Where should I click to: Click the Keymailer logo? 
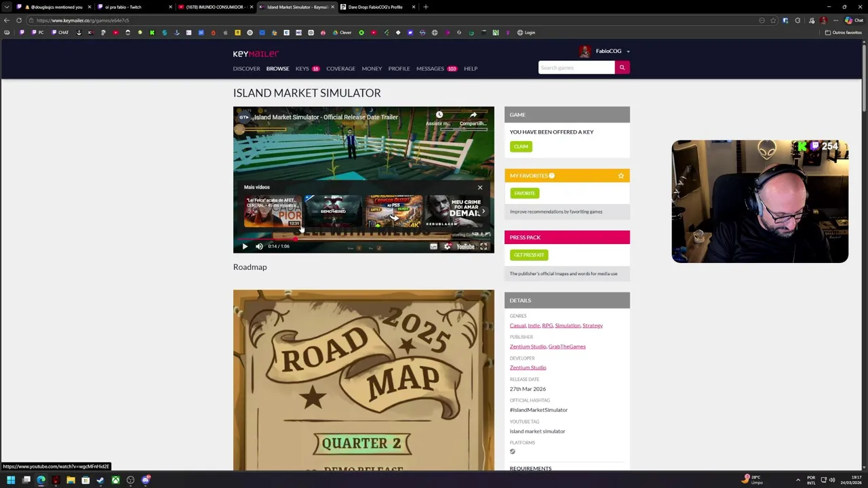point(256,54)
